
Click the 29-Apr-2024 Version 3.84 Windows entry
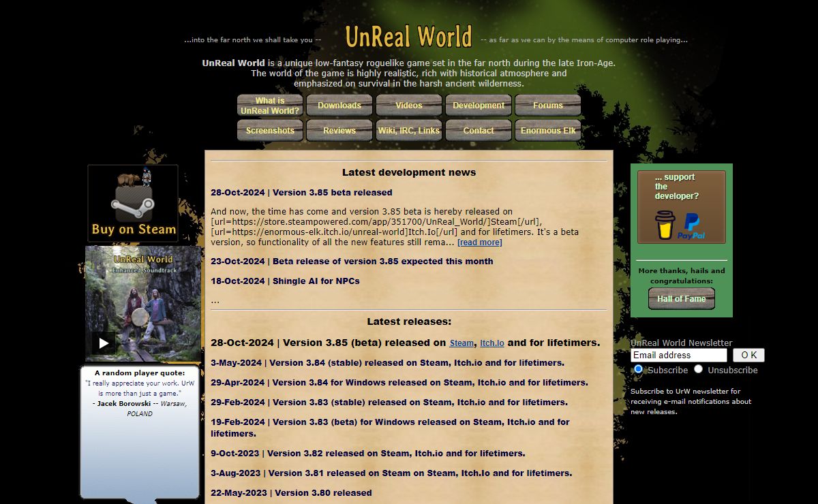(x=399, y=383)
